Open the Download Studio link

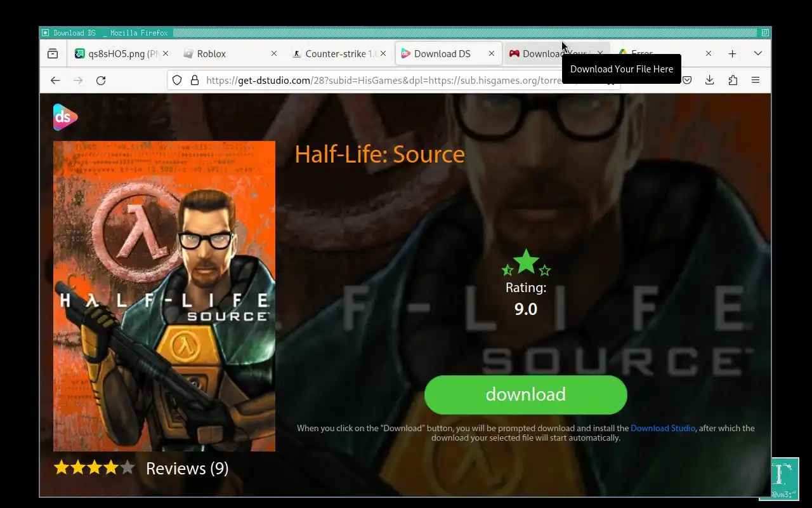tap(663, 428)
